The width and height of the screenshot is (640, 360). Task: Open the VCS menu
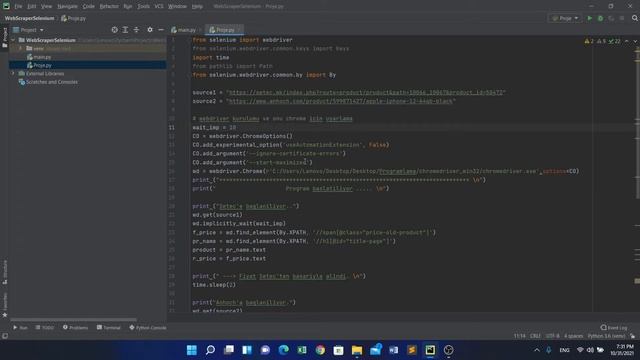tap(159, 6)
